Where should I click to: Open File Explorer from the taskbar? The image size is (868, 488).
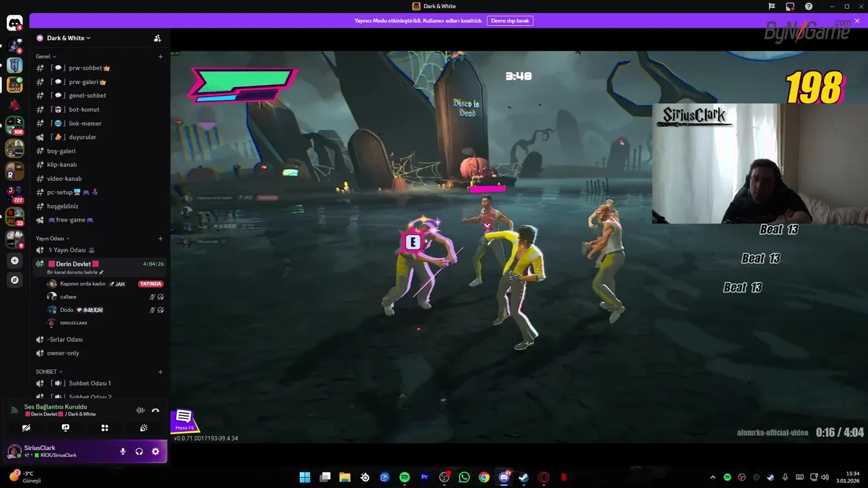point(344,477)
